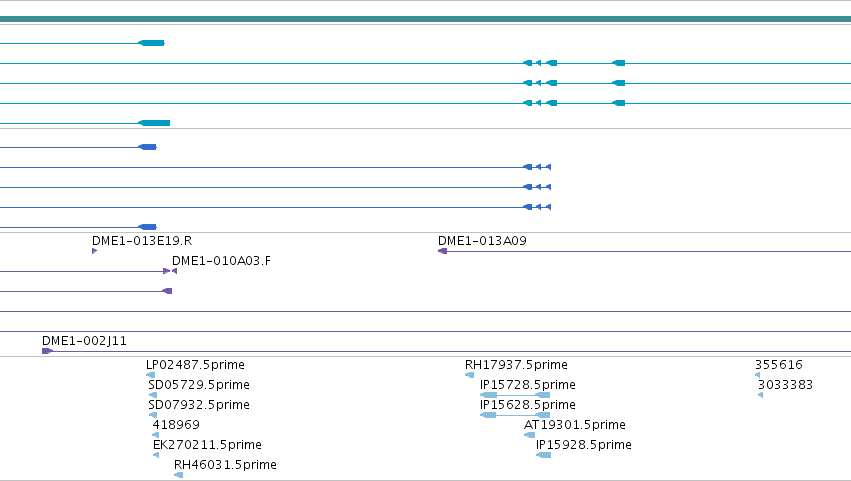The height and width of the screenshot is (481, 851).
Task: Select the 355616 feature marker
Action: (758, 375)
